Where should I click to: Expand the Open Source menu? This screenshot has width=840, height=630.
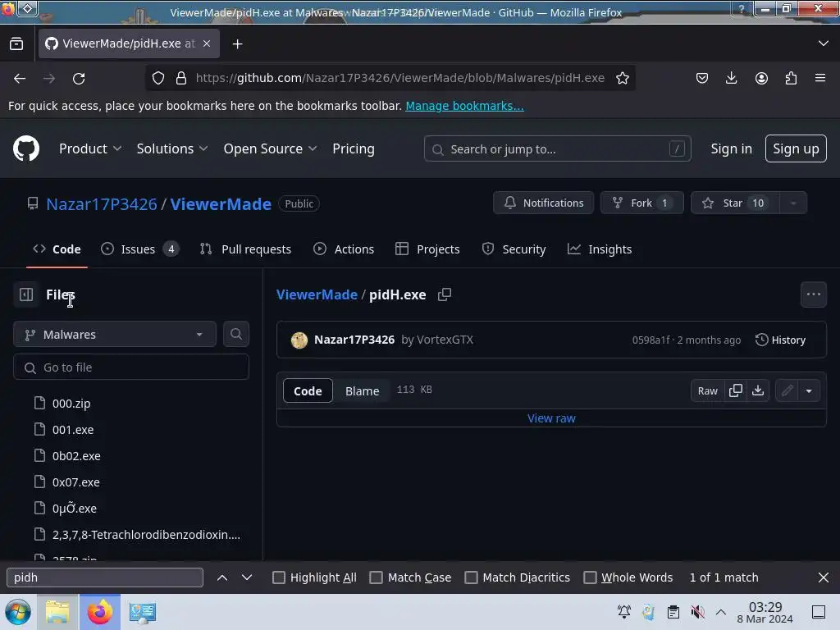click(270, 148)
